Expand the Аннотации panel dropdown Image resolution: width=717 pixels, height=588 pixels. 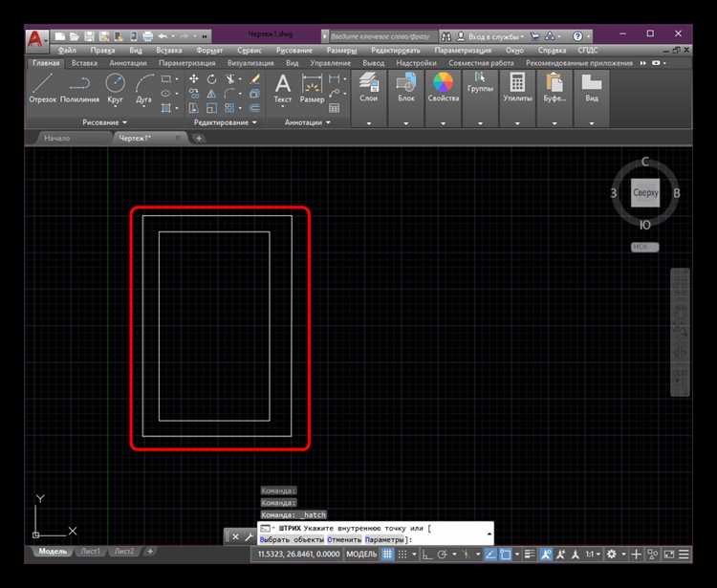click(307, 122)
